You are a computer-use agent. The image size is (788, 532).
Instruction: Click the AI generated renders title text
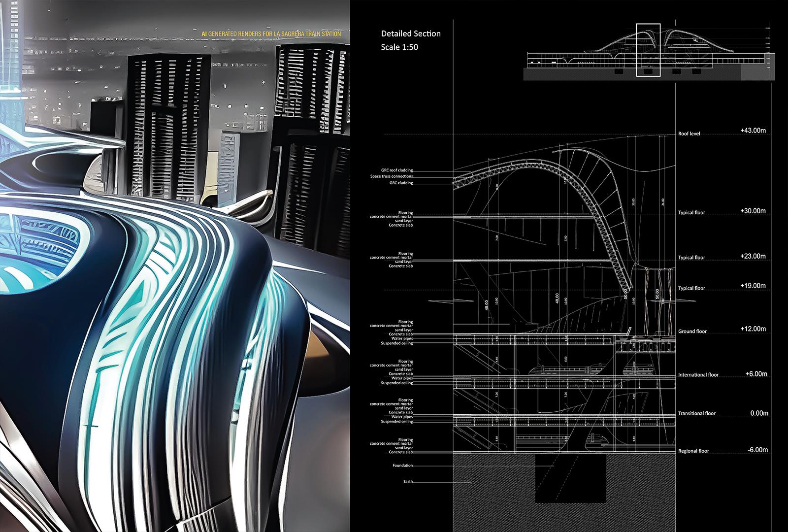pos(271,34)
